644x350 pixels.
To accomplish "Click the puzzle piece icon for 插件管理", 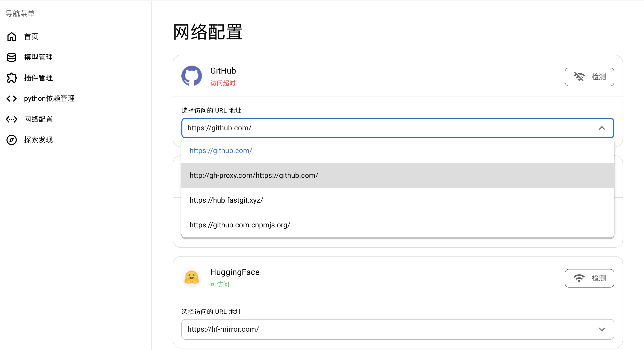I will pos(12,78).
